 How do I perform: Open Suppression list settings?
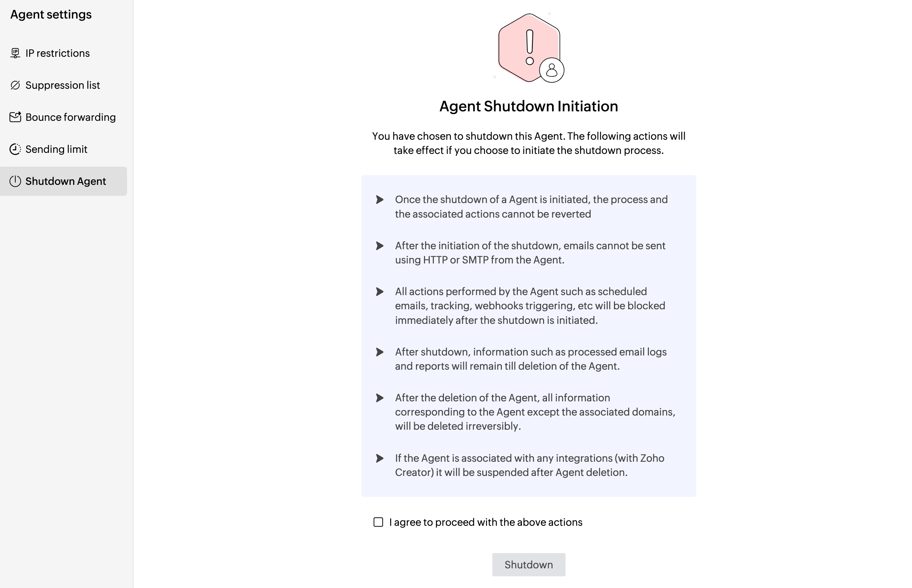tap(63, 85)
